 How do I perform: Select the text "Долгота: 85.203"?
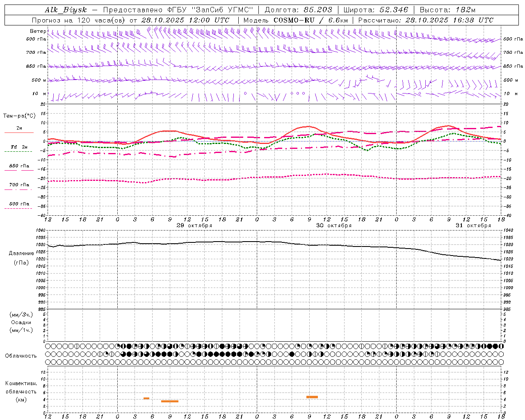(x=298, y=10)
